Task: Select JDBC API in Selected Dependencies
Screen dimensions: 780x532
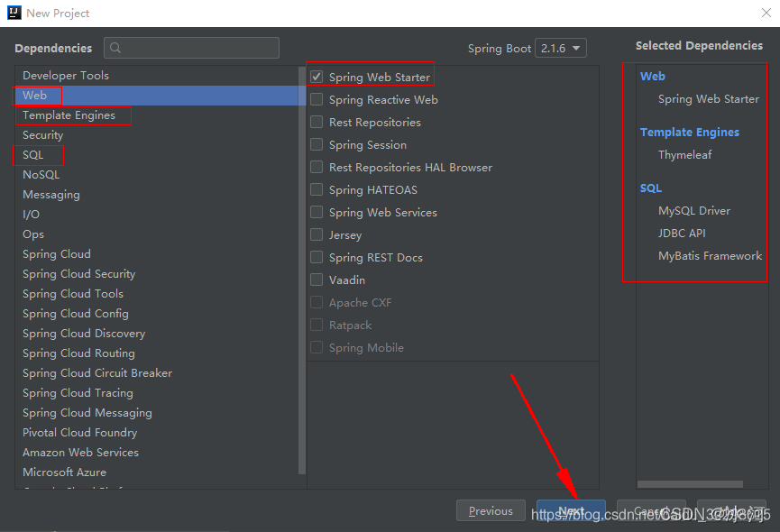Action: tap(682, 234)
